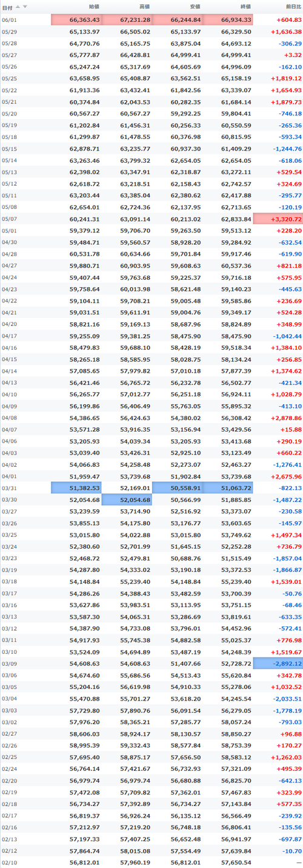Image resolution: width=303 pixels, height=868 pixels.
Task: Select the 05/25 date cell
Action: click(8, 78)
